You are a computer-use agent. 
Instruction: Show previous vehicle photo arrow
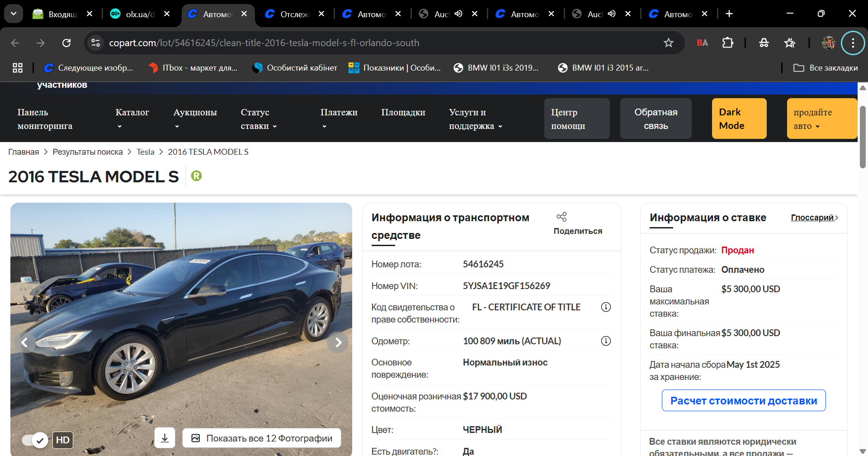(24, 342)
